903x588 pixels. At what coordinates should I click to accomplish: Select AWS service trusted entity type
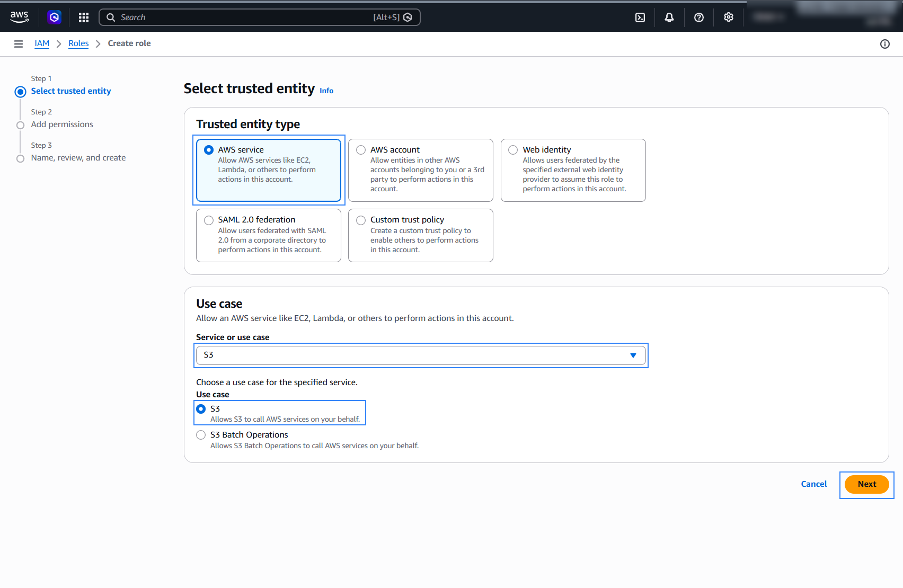tap(269, 170)
